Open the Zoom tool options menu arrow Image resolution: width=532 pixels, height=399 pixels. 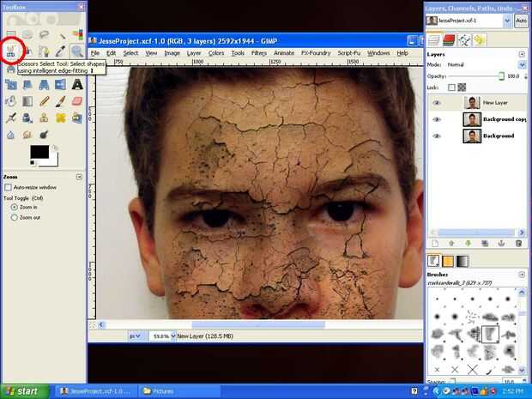(x=79, y=177)
